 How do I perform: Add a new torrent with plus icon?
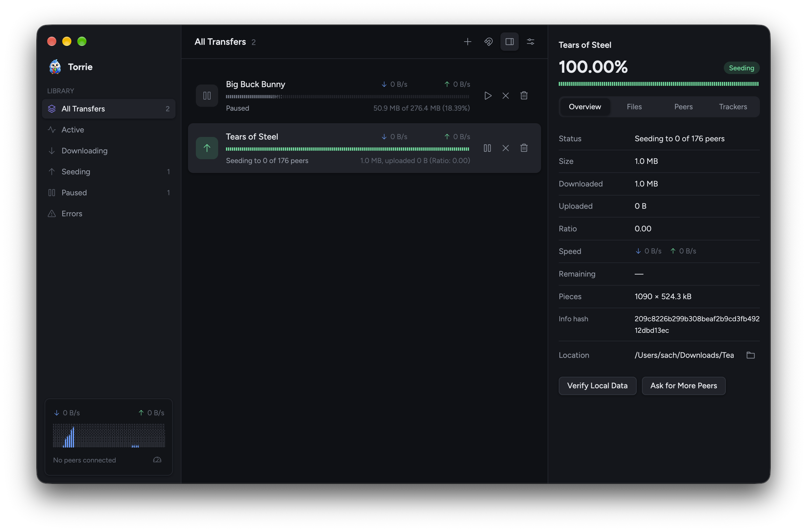point(467,42)
